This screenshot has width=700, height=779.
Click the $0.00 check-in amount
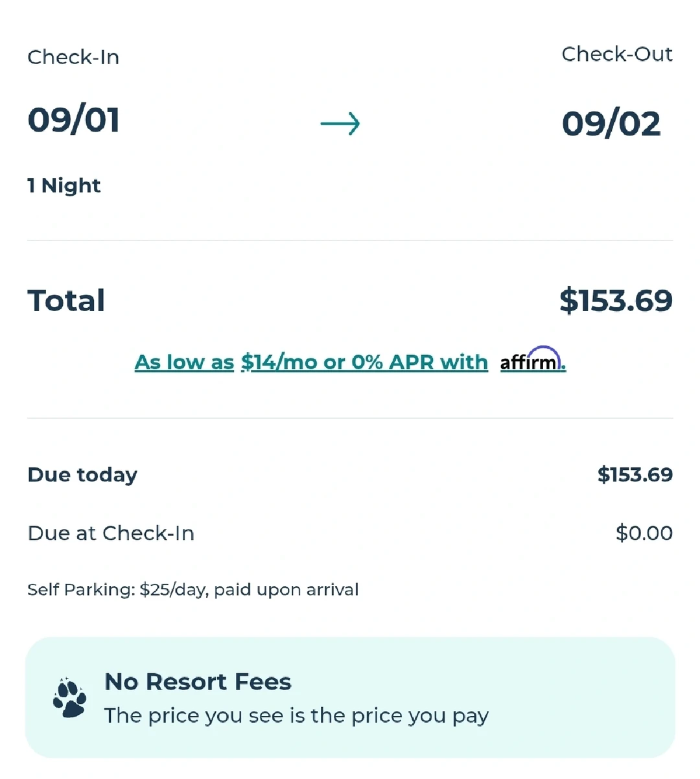(x=644, y=533)
